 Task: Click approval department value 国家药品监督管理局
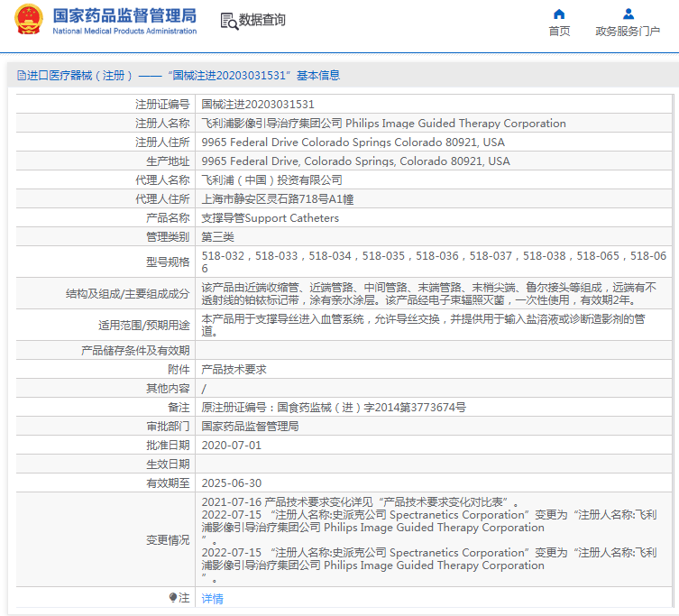250,427
